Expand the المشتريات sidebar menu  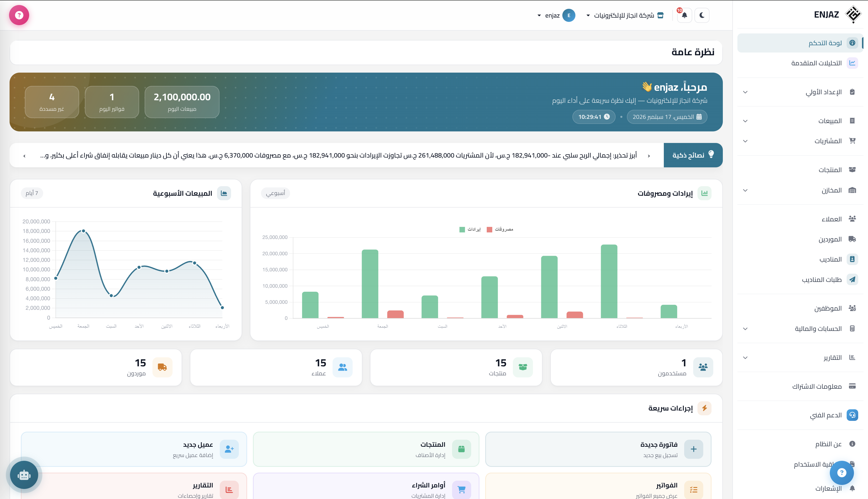click(800, 141)
